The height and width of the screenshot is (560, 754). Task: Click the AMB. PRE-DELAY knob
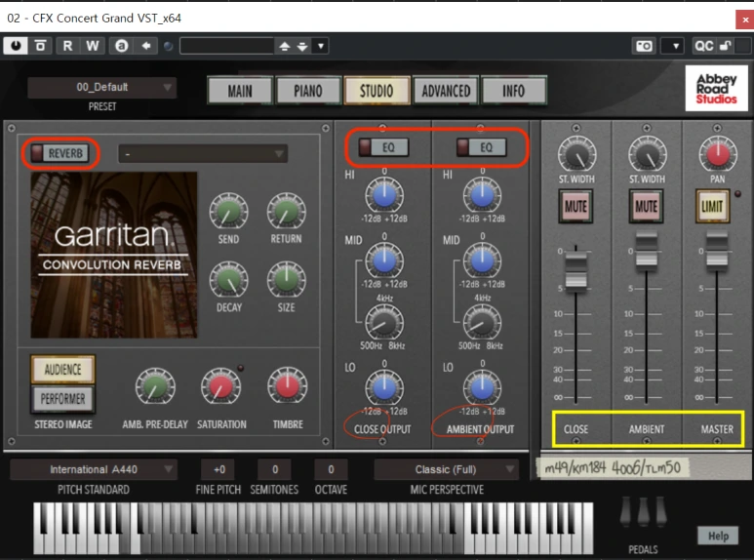click(155, 386)
